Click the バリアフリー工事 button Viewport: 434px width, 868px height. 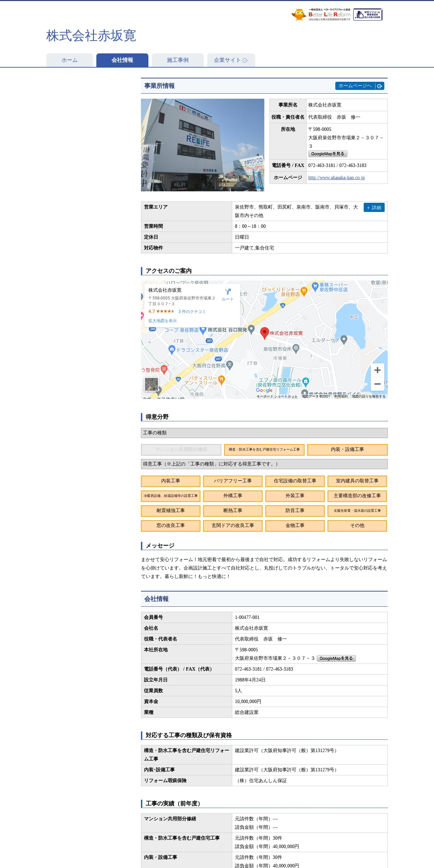point(233,481)
